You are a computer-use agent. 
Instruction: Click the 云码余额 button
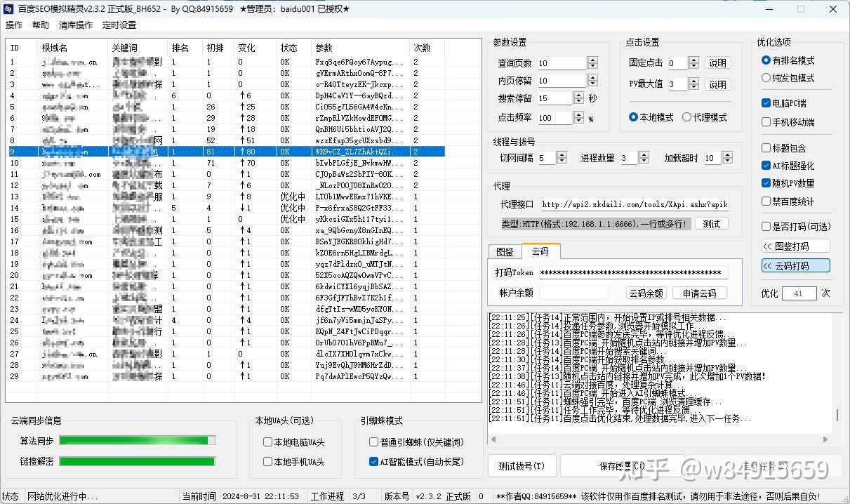click(646, 293)
